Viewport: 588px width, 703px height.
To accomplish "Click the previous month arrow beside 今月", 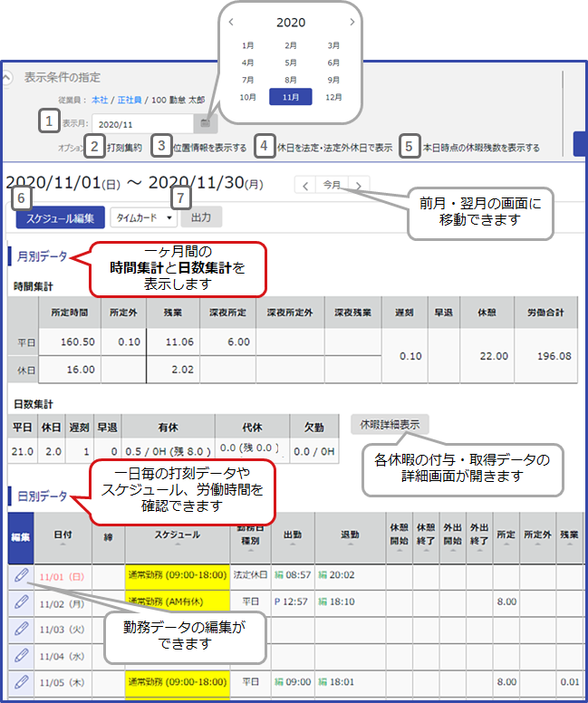I will pyautogui.click(x=305, y=185).
